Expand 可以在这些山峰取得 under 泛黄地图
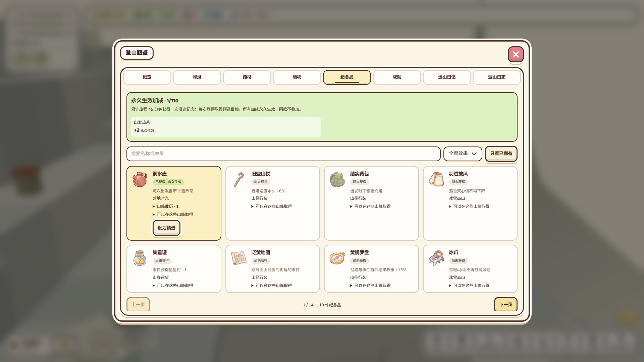This screenshot has height=362, width=644. pos(272,286)
